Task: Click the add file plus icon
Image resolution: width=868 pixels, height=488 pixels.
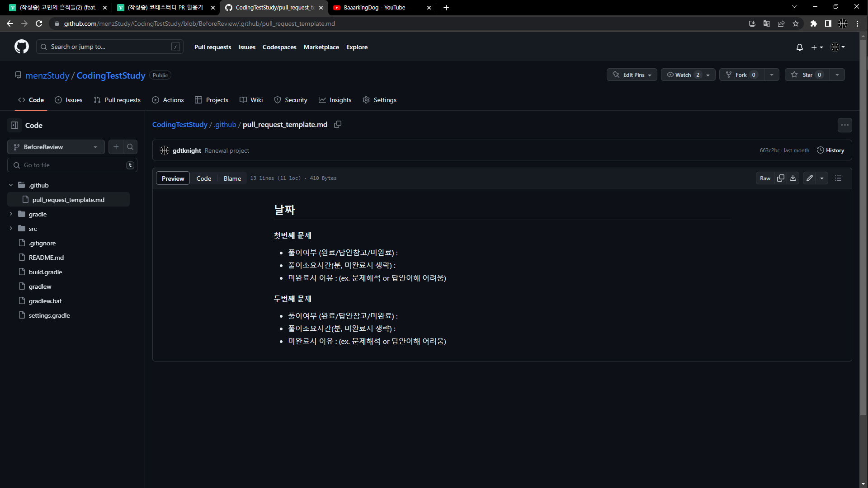Action: (116, 147)
